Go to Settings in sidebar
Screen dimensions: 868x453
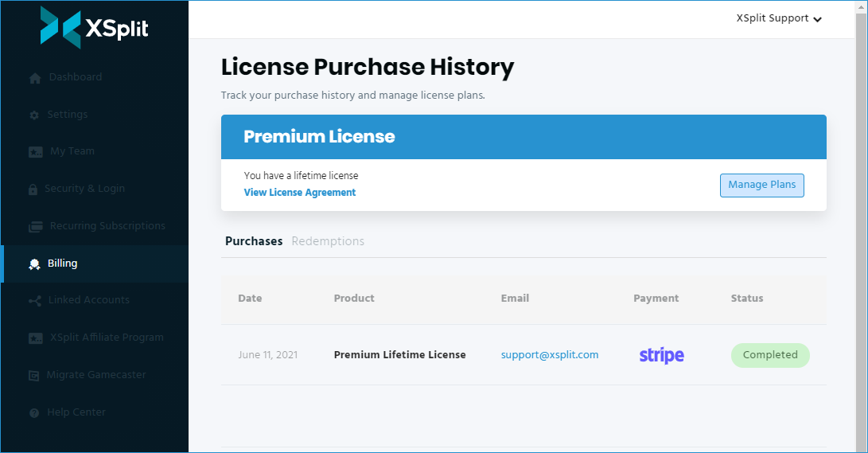tap(68, 114)
